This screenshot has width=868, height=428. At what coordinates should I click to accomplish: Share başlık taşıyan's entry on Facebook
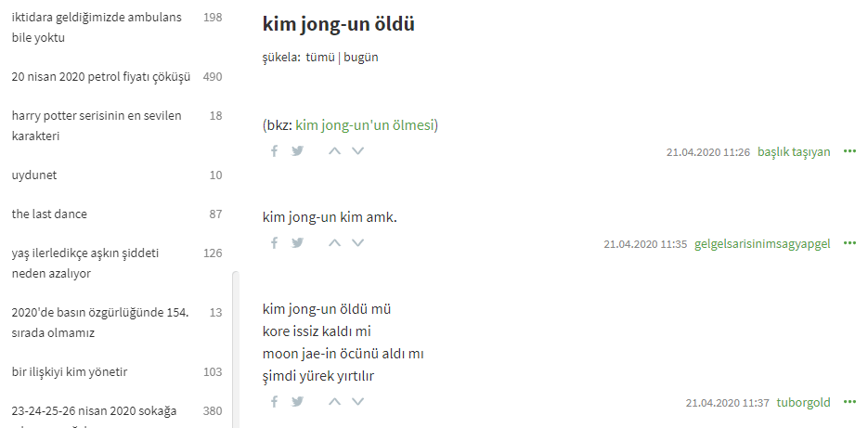pos(274,150)
